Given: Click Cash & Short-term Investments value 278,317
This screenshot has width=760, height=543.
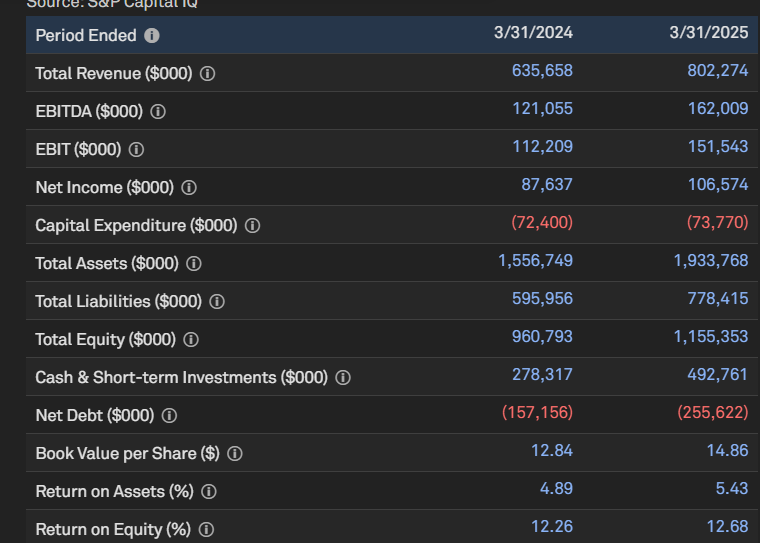Looking at the screenshot, I should pos(542,375).
